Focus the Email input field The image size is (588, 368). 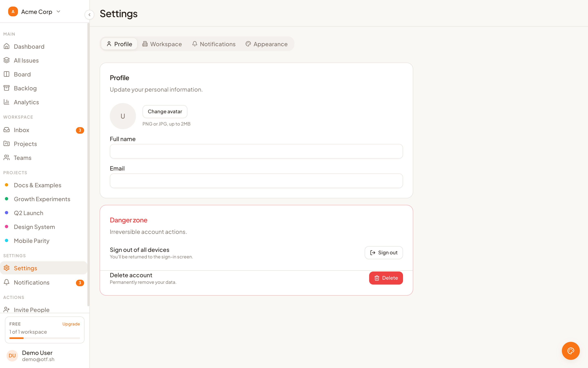256,181
